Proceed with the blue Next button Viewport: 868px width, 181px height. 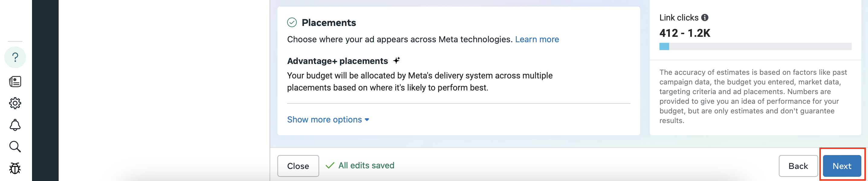coord(842,166)
